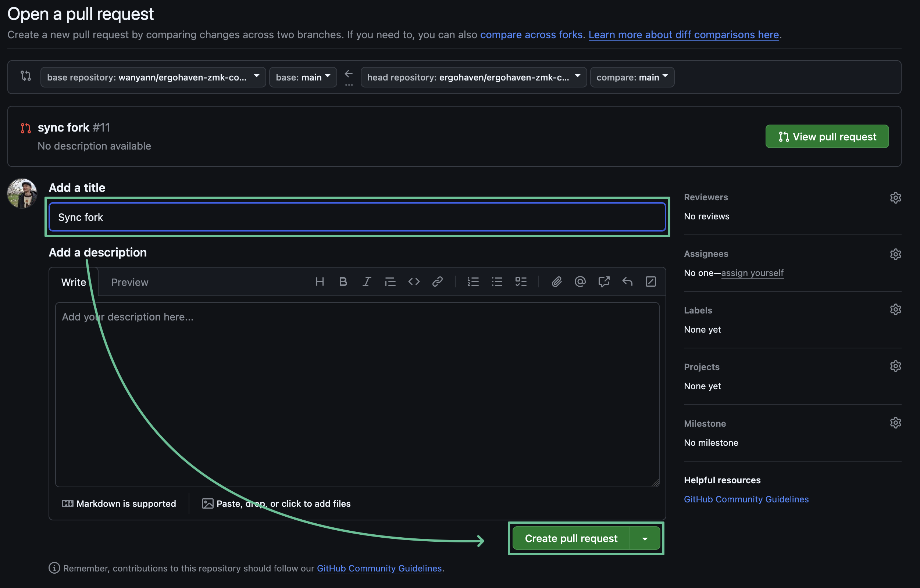Insert a task list
This screenshot has height=588, width=920.
(x=521, y=282)
